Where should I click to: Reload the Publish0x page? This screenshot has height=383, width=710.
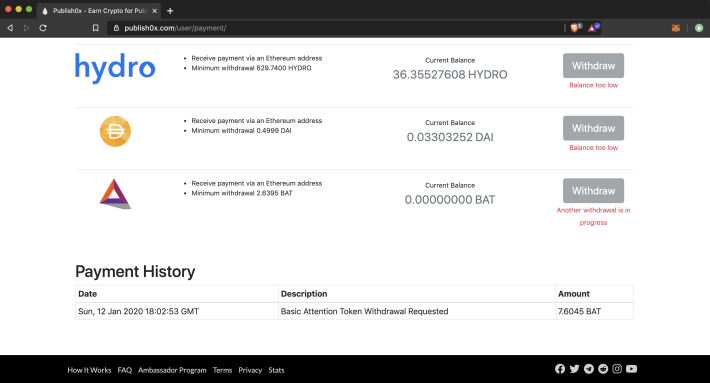(x=43, y=28)
